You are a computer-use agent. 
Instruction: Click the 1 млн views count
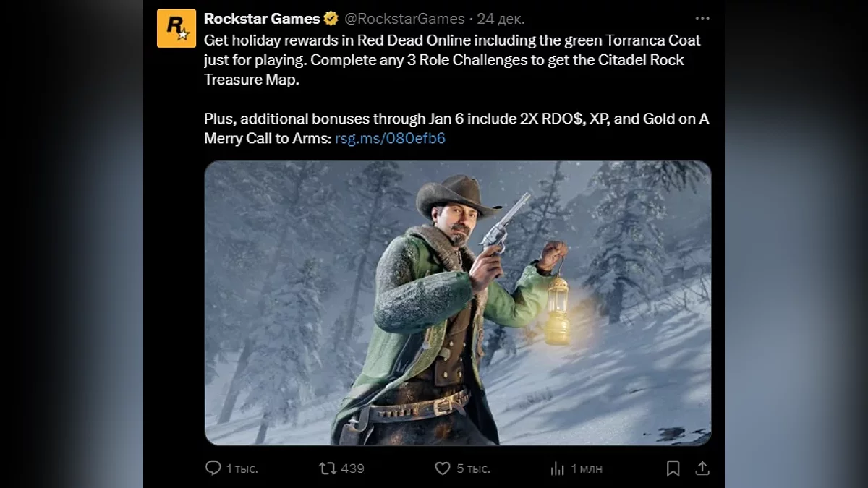tap(587, 468)
